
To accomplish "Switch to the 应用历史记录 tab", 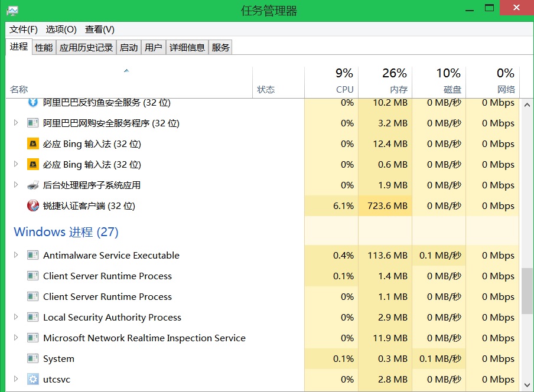I will [86, 48].
